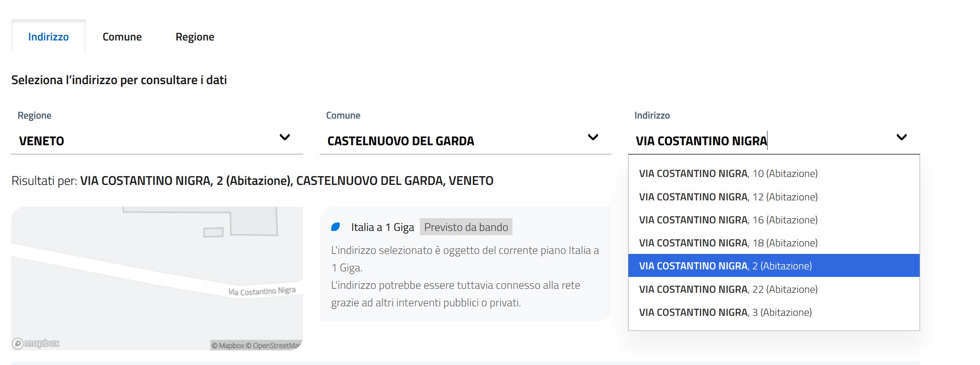The height and width of the screenshot is (365, 980).
Task: Switch to the Indirizzo tab
Action: coord(48,37)
